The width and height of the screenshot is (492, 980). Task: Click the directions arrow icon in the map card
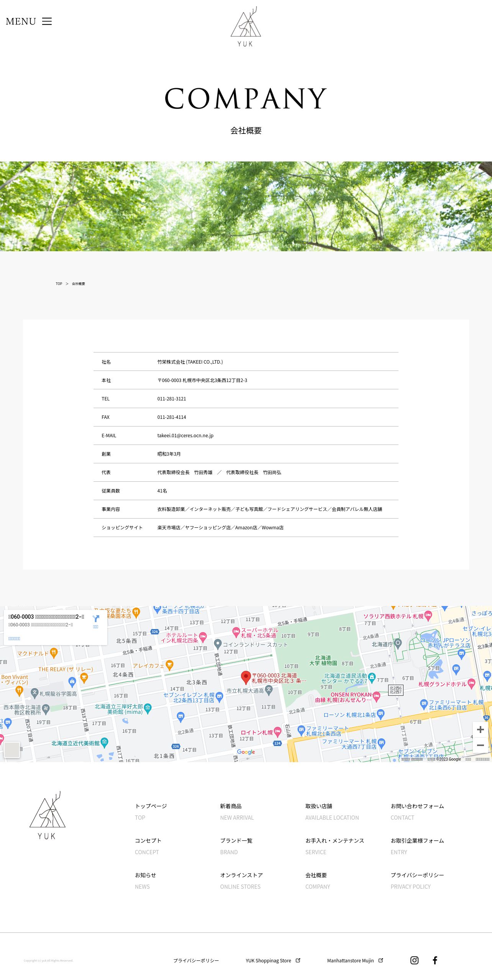[x=96, y=618]
